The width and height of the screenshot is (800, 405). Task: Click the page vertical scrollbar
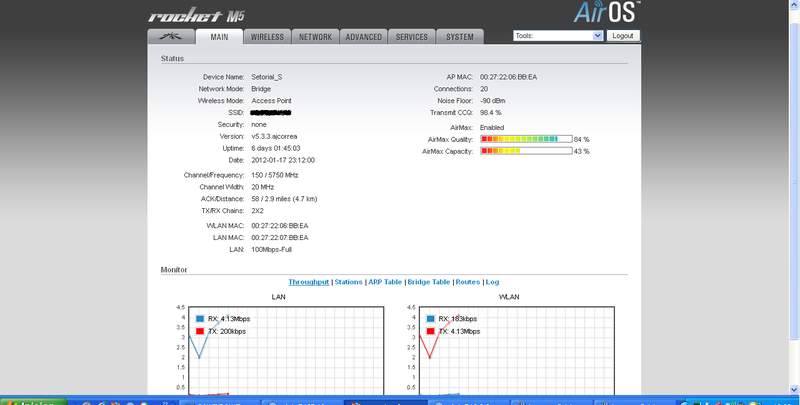tap(794, 199)
